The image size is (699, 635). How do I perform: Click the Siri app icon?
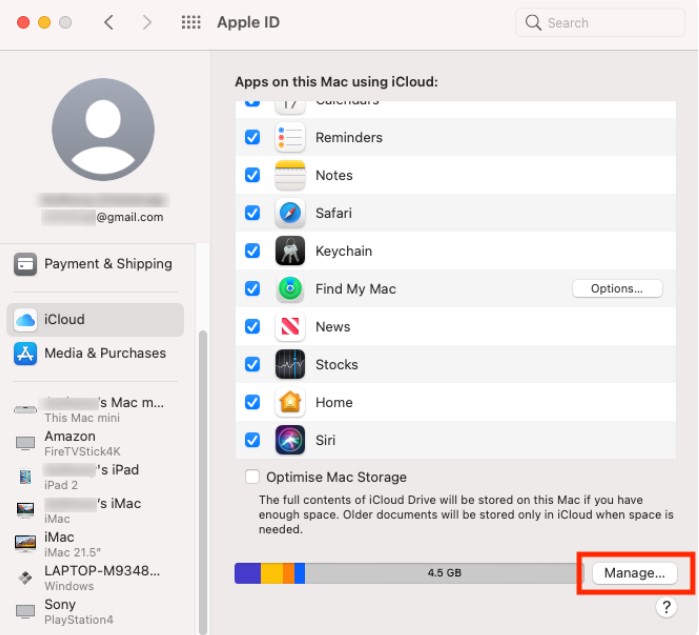[x=290, y=440]
